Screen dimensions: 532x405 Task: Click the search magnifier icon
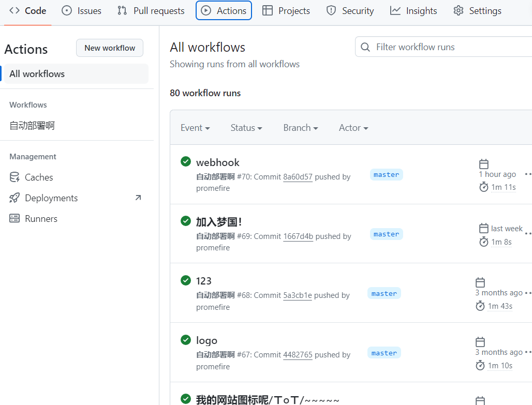[x=365, y=47]
